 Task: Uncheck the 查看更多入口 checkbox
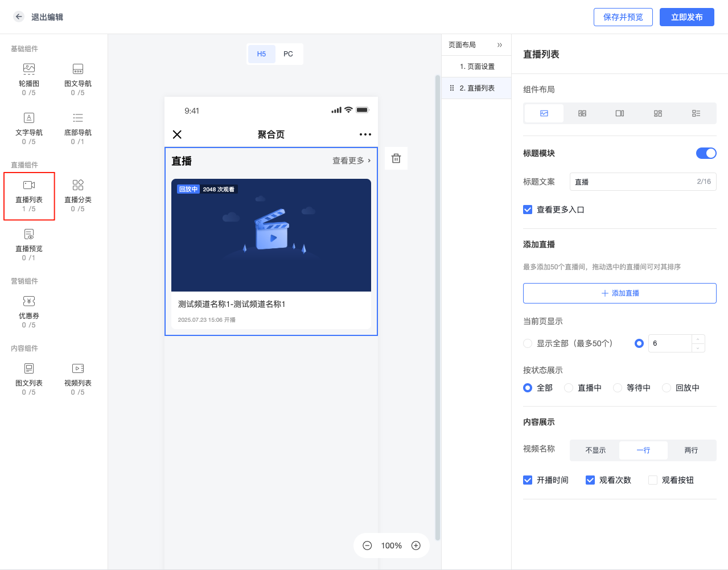coord(528,210)
